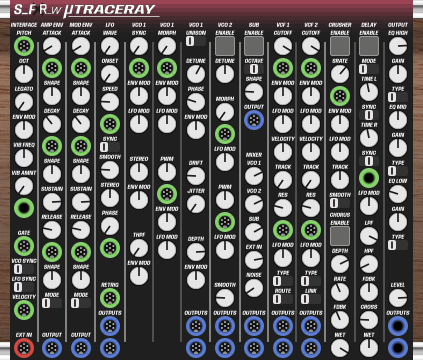Click the EQ HIGH knob
The width and height of the screenshot is (423, 360).
point(398,46)
